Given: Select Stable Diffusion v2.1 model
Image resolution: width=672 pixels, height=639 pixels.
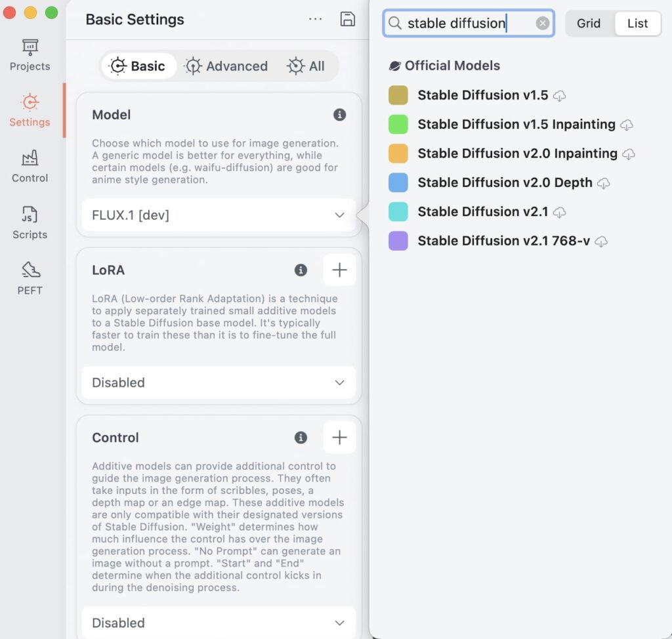Looking at the screenshot, I should point(482,212).
